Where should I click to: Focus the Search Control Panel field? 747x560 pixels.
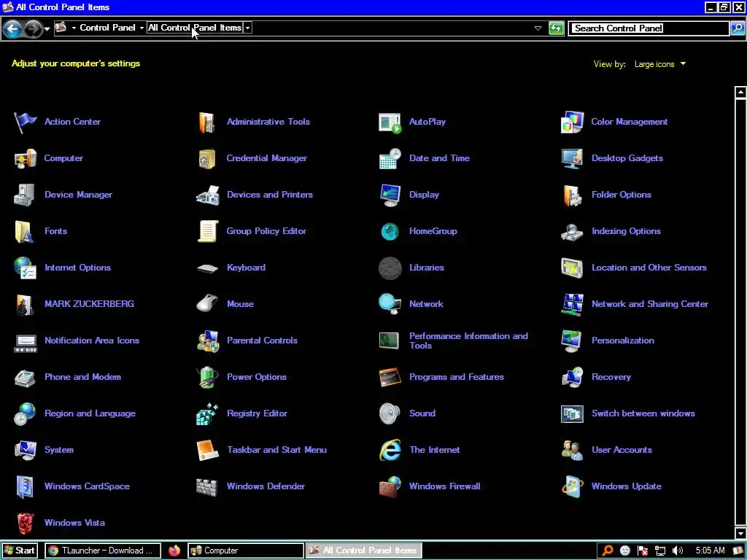point(649,28)
